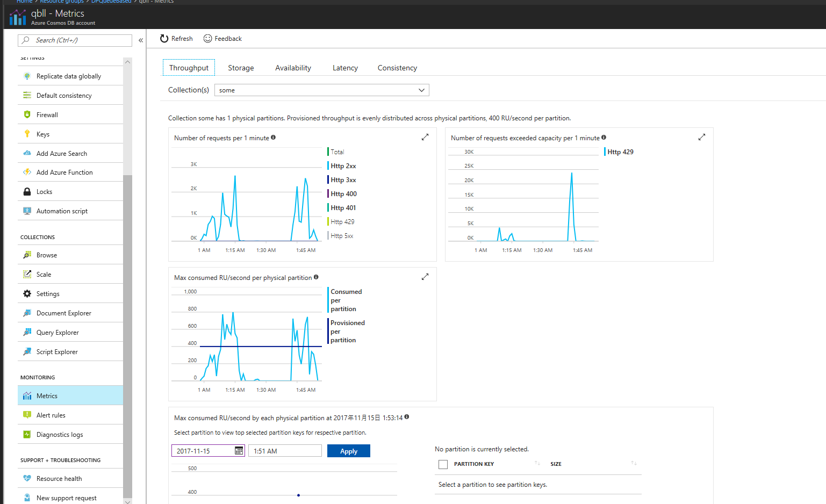Toggle the PARTITION KEY checkbox
This screenshot has width=826, height=504.
point(443,464)
